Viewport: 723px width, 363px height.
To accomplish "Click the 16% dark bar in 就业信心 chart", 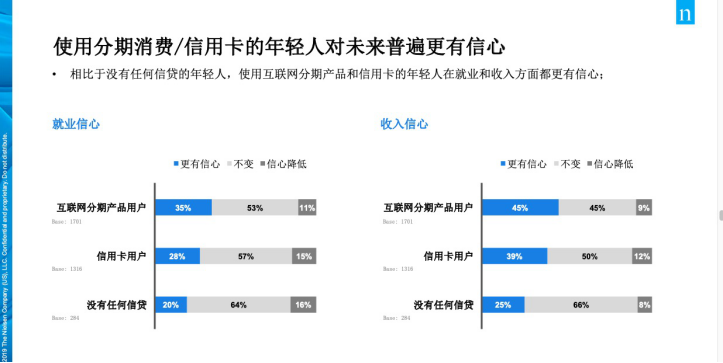I will (303, 304).
